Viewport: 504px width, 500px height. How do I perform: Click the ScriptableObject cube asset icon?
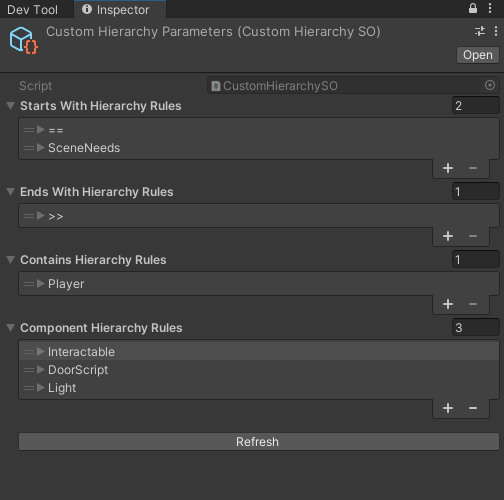(x=23, y=40)
